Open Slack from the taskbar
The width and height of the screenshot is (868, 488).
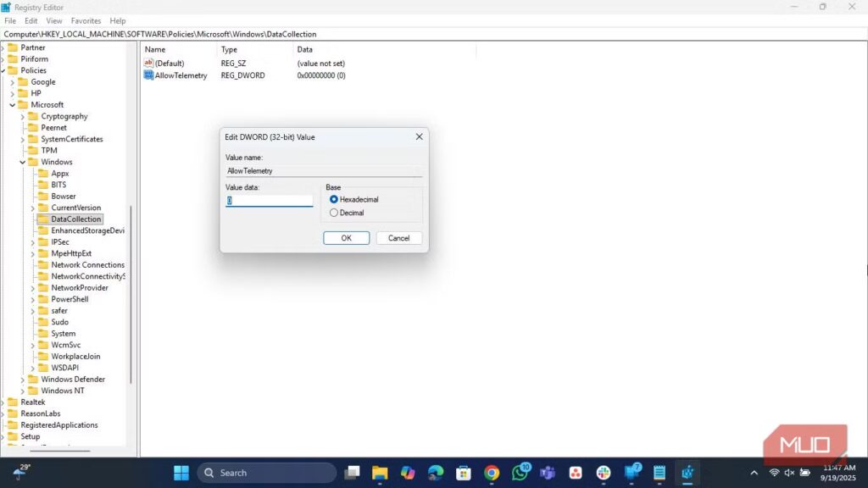point(603,472)
